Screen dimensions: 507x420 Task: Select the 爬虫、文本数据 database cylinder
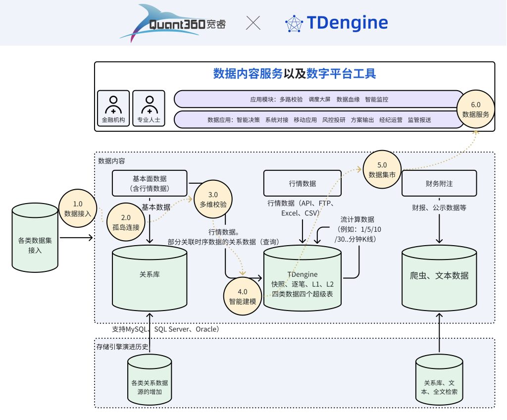pyautogui.click(x=440, y=277)
